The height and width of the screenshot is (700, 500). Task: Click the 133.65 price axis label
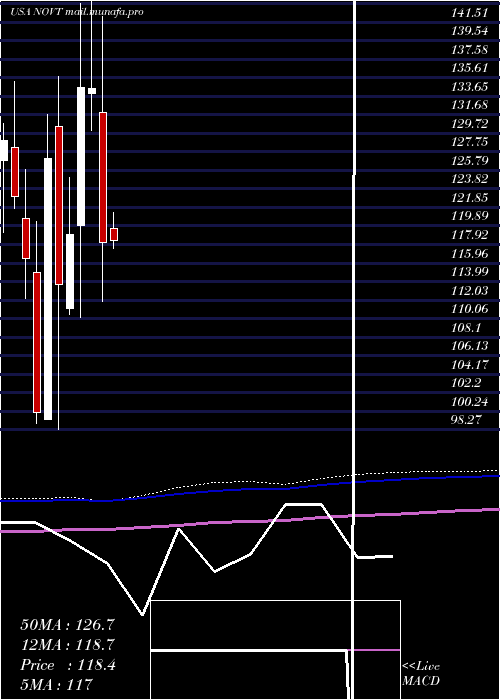470,87
